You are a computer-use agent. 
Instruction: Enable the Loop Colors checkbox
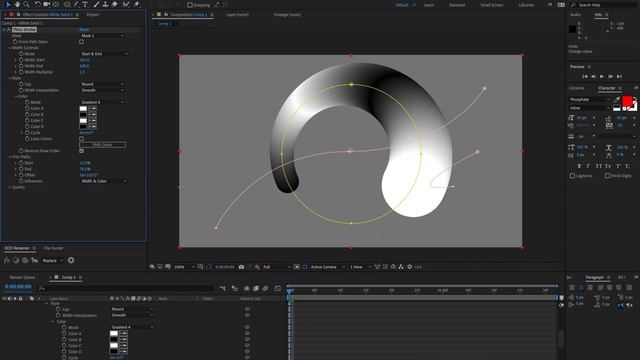[82, 139]
